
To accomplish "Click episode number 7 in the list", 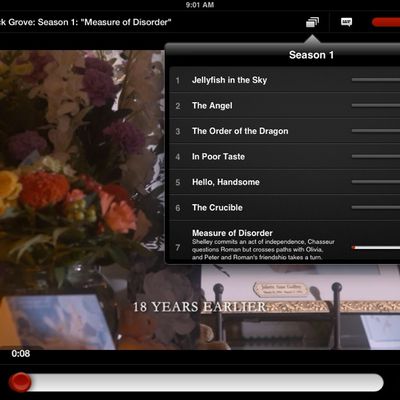I will pyautogui.click(x=178, y=248).
